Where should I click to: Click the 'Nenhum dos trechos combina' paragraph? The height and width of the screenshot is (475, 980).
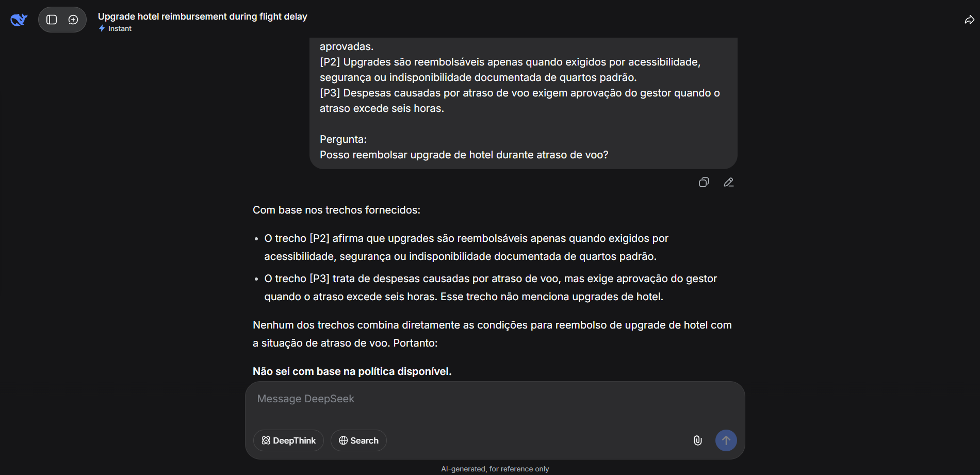pyautogui.click(x=492, y=334)
